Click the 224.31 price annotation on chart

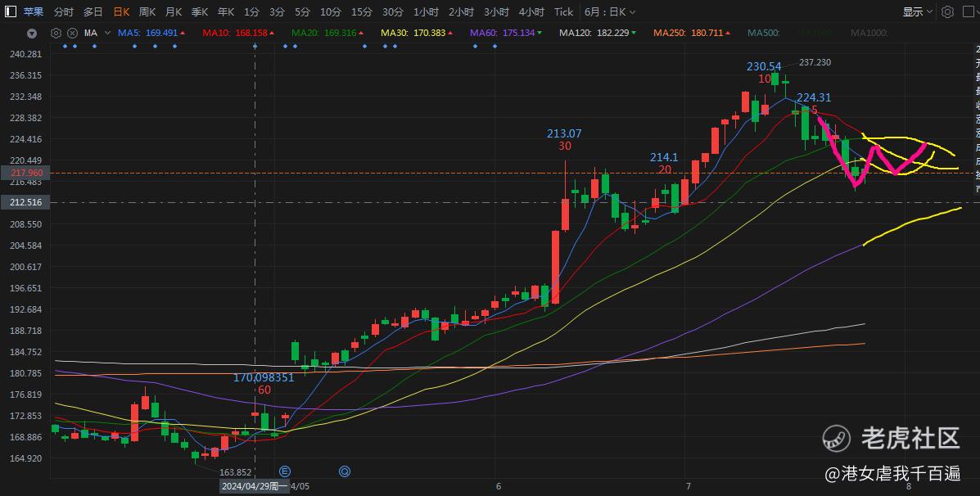point(814,97)
